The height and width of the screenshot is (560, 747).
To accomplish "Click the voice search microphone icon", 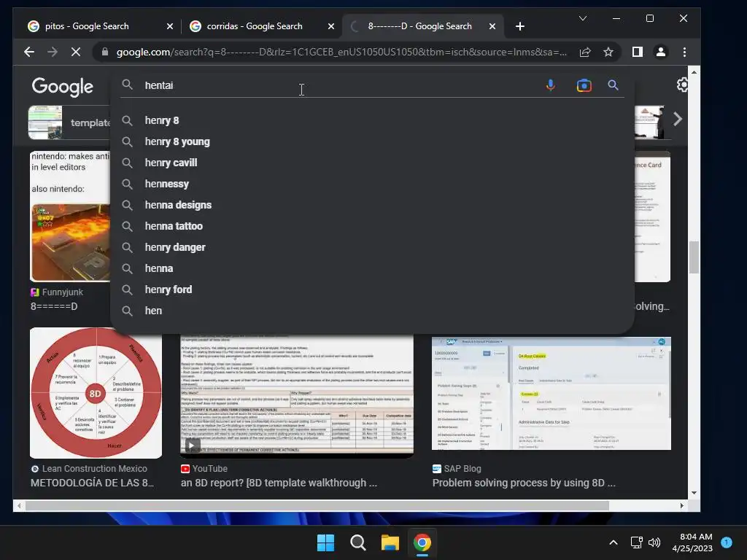I will point(550,85).
